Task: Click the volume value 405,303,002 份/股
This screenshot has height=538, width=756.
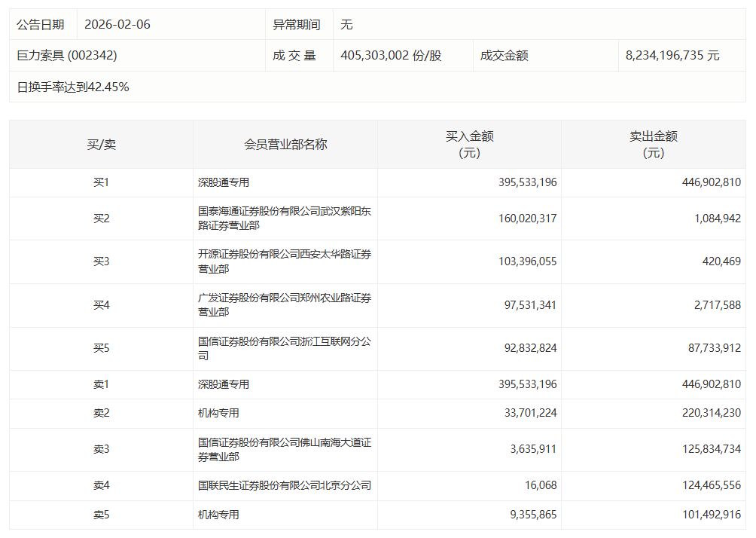Action: coord(391,56)
